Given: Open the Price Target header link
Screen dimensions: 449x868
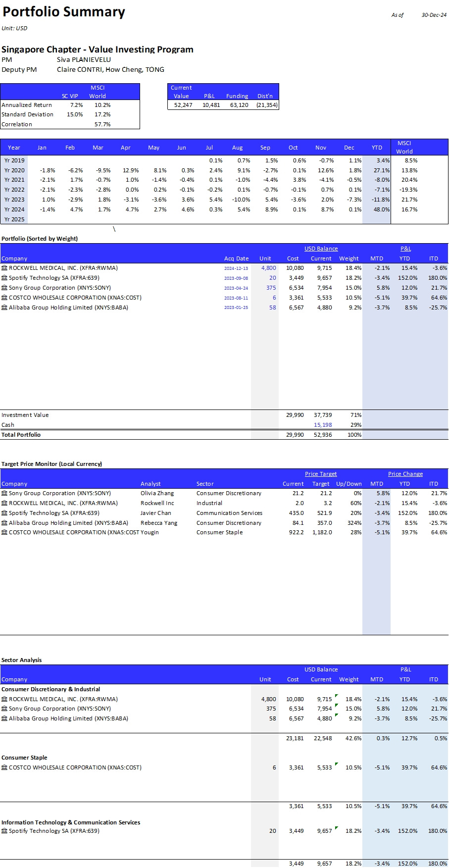Looking at the screenshot, I should [321, 474].
